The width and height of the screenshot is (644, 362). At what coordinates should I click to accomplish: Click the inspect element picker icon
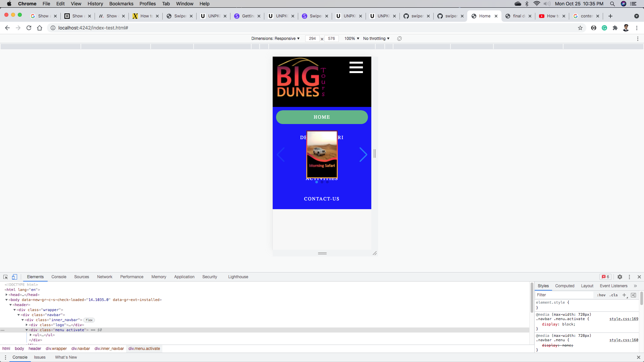pos(6,277)
